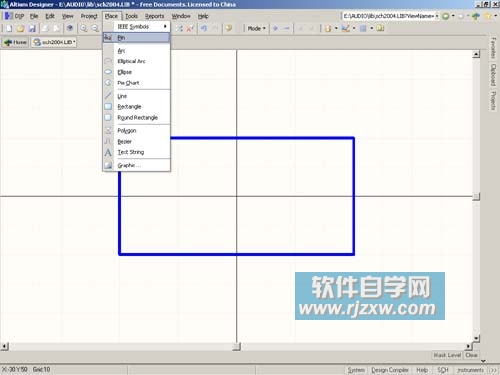This screenshot has height=375, width=500.
Task: Click the 3D workspace cube toolbar icon
Action: pos(70,28)
